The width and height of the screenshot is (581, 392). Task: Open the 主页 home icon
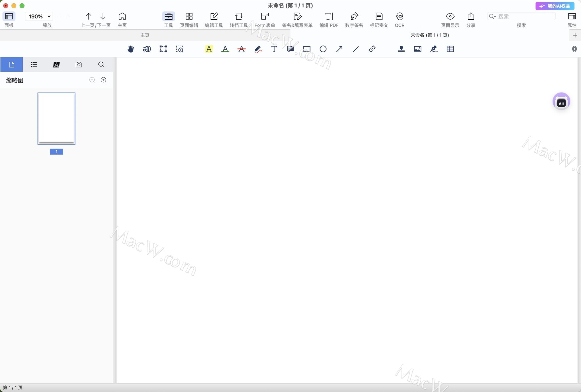point(122,16)
